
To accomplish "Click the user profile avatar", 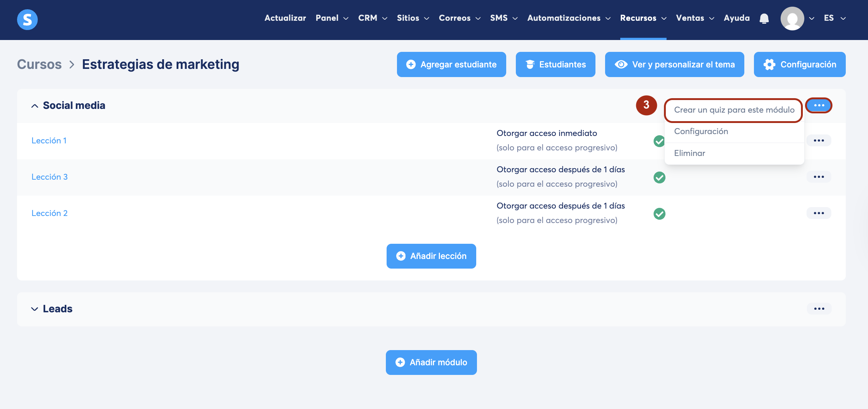I will pos(792,19).
